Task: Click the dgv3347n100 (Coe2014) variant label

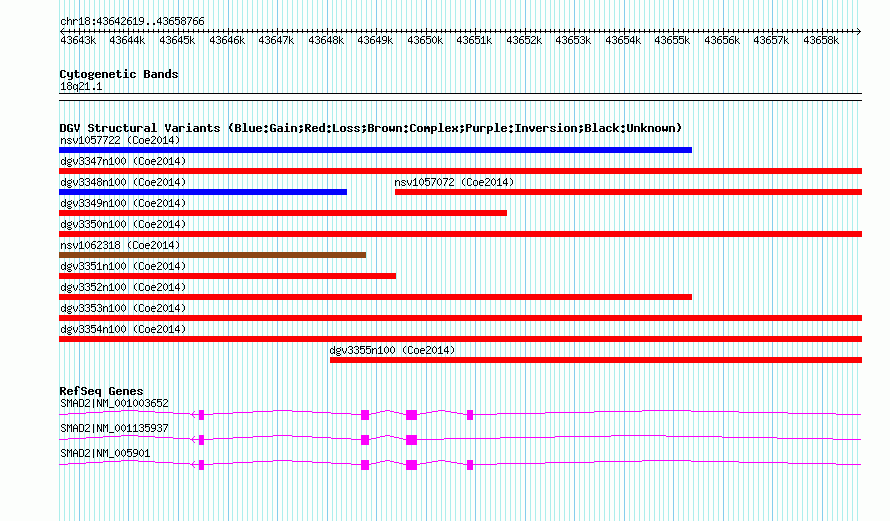Action: click(123, 161)
